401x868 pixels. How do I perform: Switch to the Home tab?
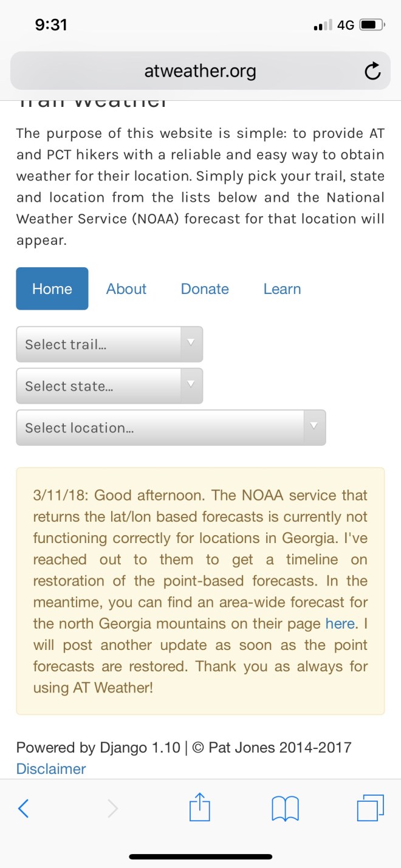pyautogui.click(x=52, y=289)
